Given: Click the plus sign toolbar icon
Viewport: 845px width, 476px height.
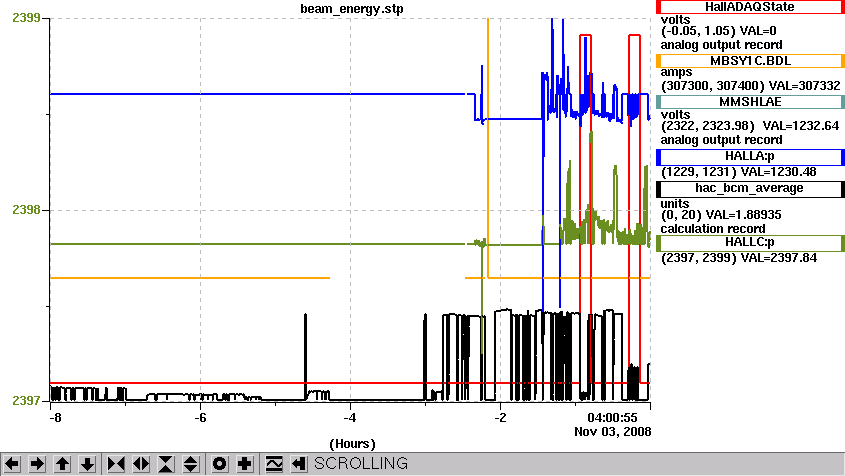Looking at the screenshot, I should 245,464.
